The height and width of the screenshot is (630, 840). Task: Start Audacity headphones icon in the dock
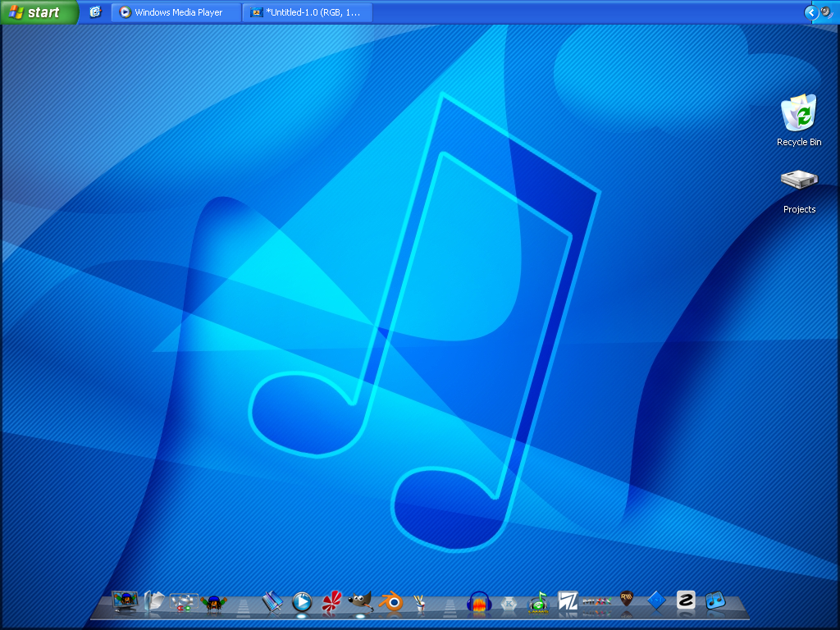480,605
